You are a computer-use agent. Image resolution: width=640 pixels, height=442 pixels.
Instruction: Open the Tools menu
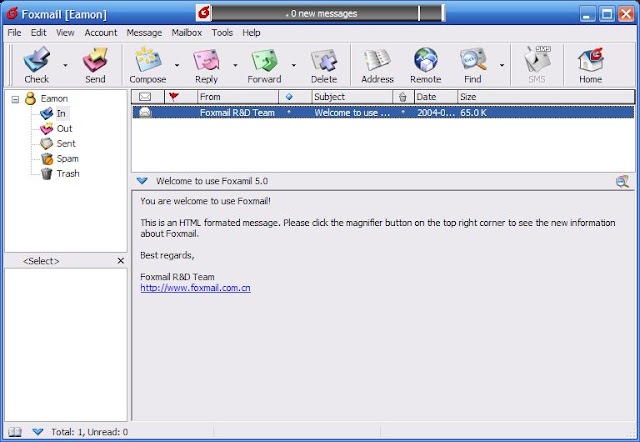[222, 33]
